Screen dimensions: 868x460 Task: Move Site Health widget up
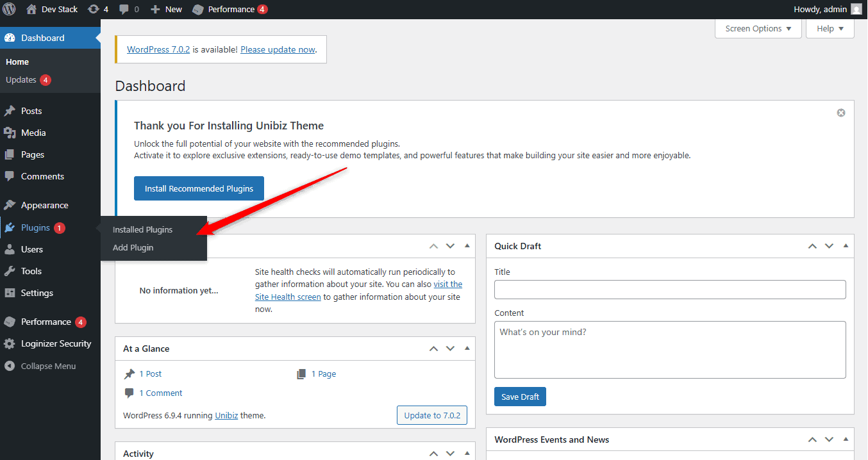point(434,246)
